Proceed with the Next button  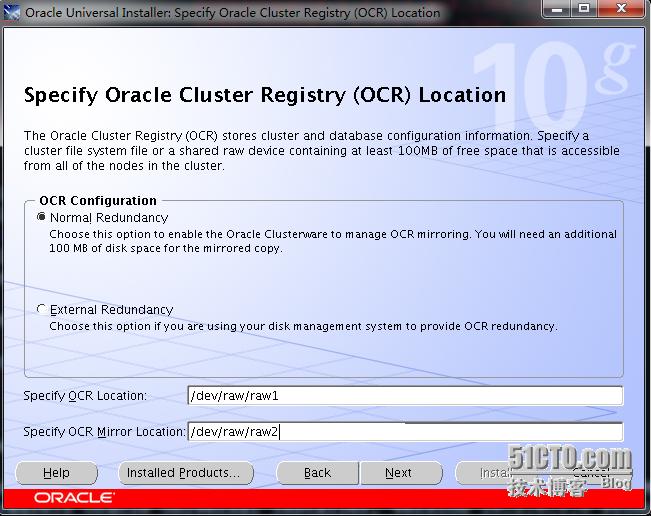[401, 473]
